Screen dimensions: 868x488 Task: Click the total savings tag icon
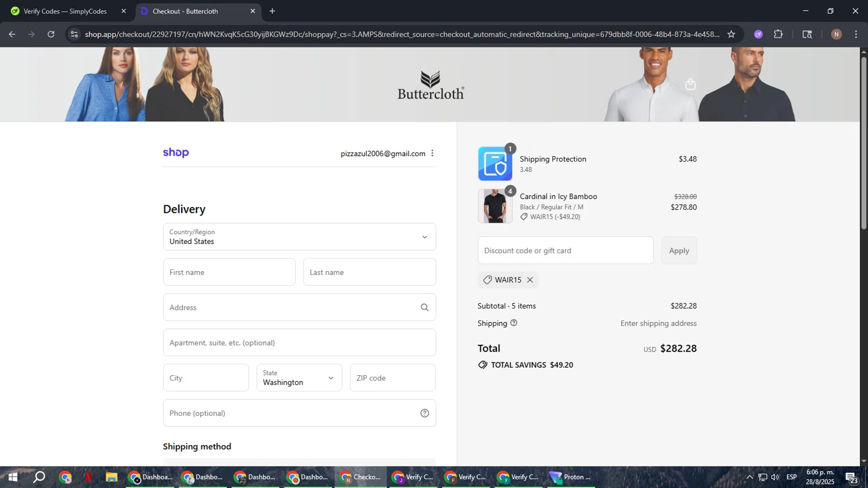click(x=483, y=365)
